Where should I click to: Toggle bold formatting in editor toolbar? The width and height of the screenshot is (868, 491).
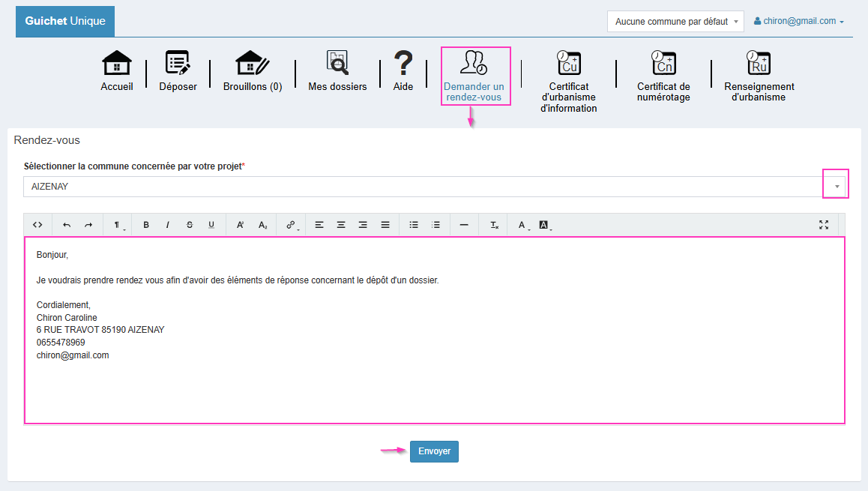pos(146,225)
